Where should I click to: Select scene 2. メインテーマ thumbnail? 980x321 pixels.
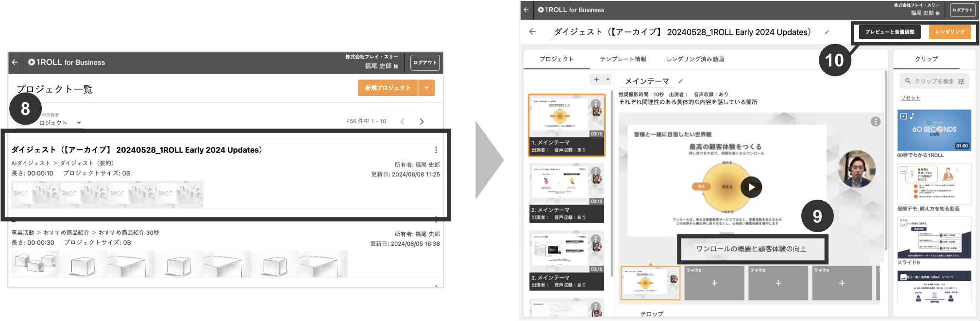[x=567, y=193]
